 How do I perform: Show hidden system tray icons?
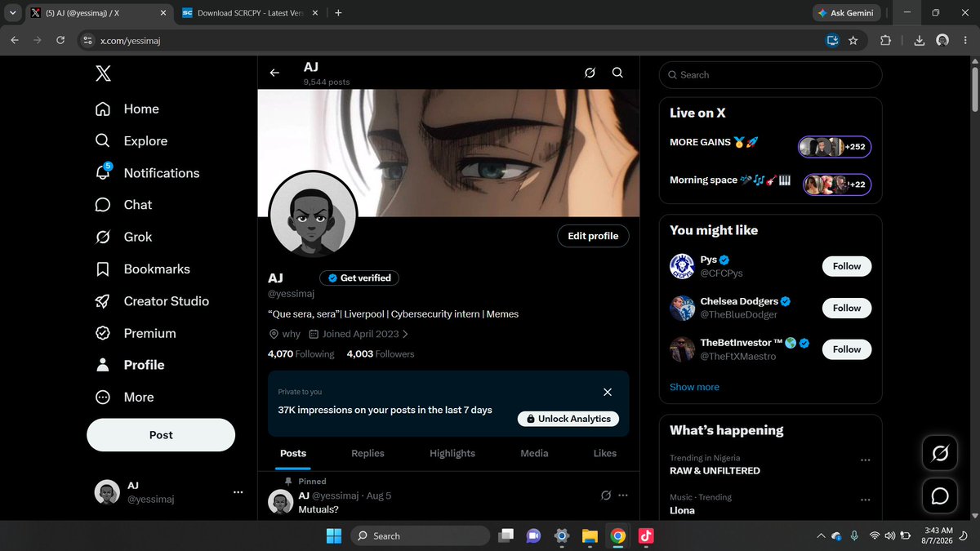(x=821, y=535)
